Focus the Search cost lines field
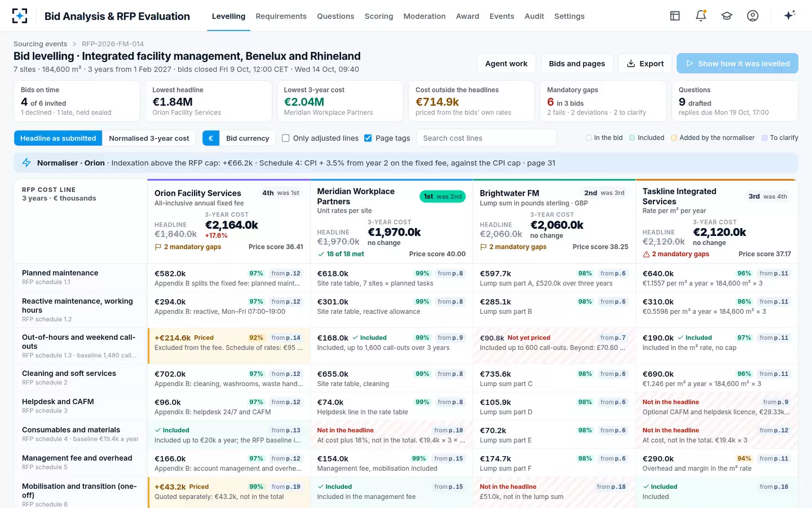 (486, 138)
